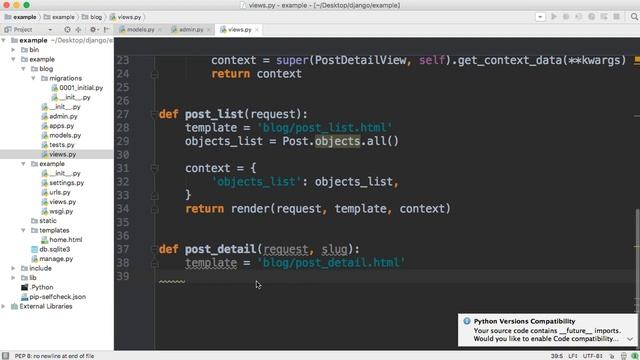Click the line separator LF in status bar
Screen dimensions: 640x360
pos(573,356)
